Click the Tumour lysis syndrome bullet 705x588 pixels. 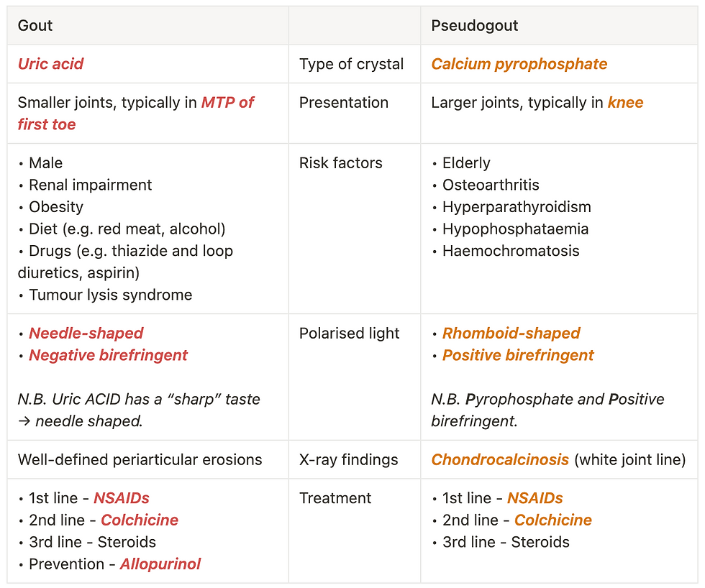coord(110,295)
